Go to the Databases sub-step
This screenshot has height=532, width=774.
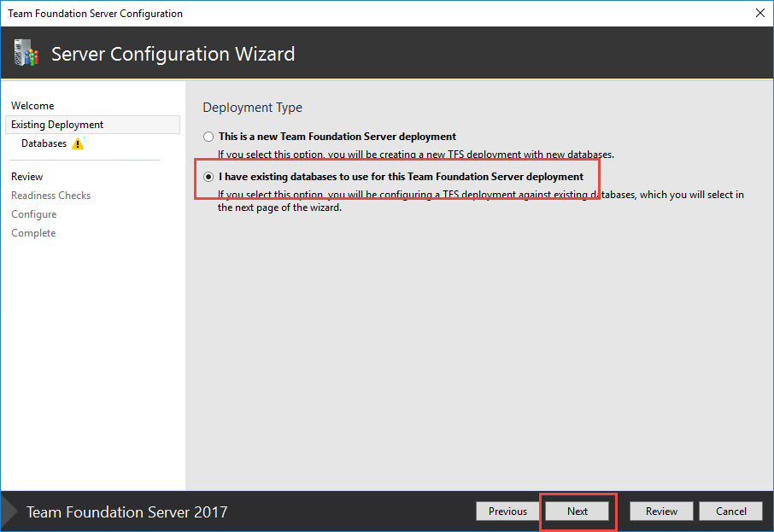[x=44, y=143]
